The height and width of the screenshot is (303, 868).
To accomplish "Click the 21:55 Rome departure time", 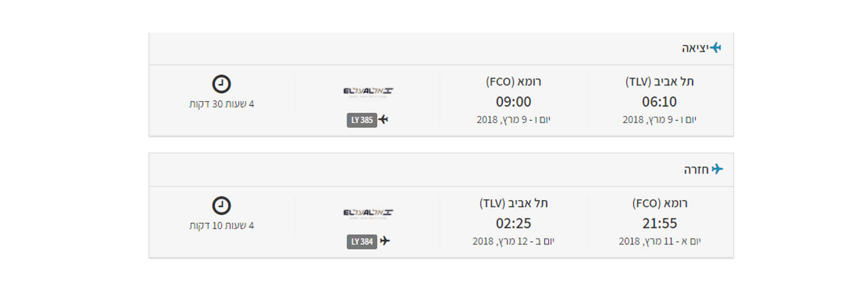I will coord(660,223).
